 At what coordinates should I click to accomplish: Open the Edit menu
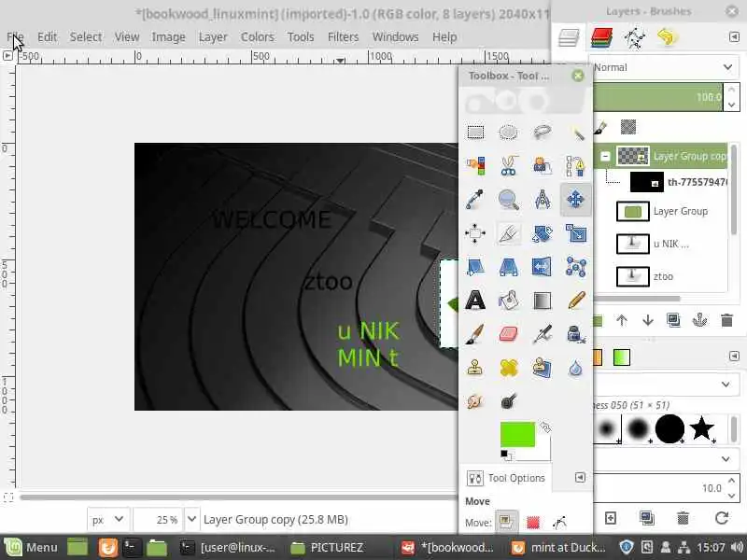[x=47, y=36]
